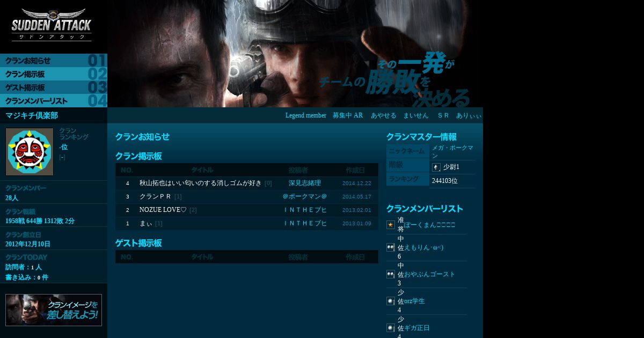
Task: Click author ＩＮＴＨＥブヒ on the 2013.02.01 row
Action: (x=305, y=210)
